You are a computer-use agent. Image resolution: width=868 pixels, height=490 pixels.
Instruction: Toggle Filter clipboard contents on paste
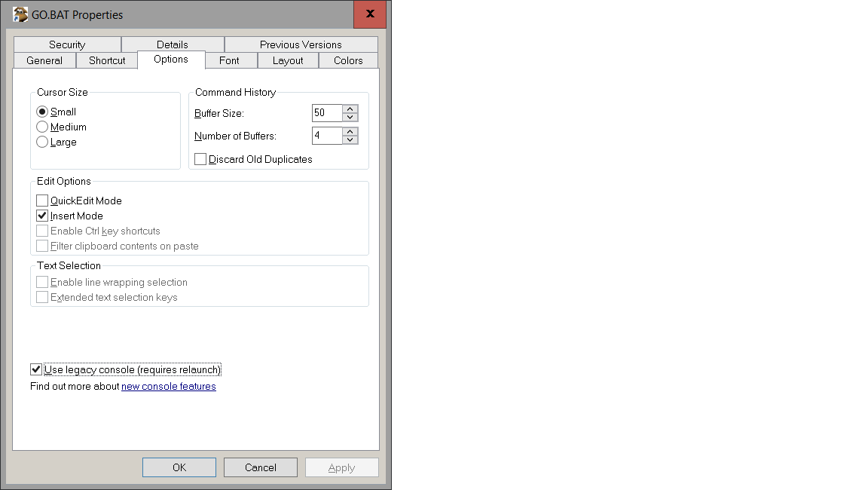(x=42, y=246)
